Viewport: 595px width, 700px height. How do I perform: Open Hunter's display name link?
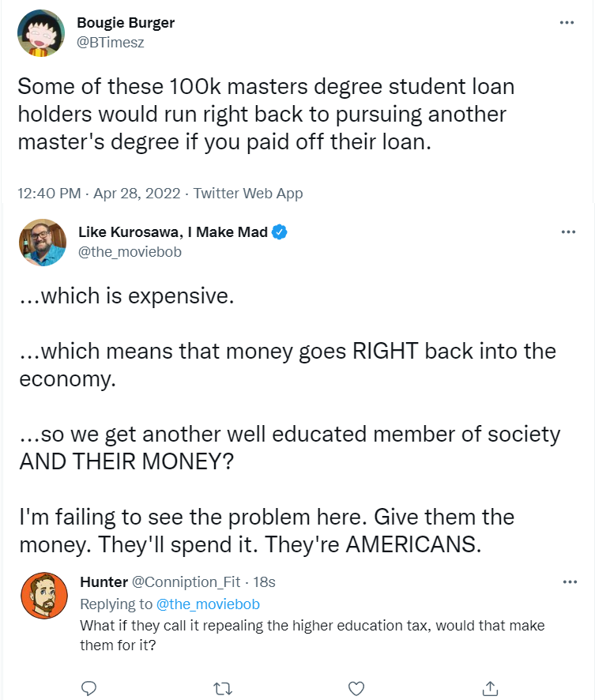(104, 582)
